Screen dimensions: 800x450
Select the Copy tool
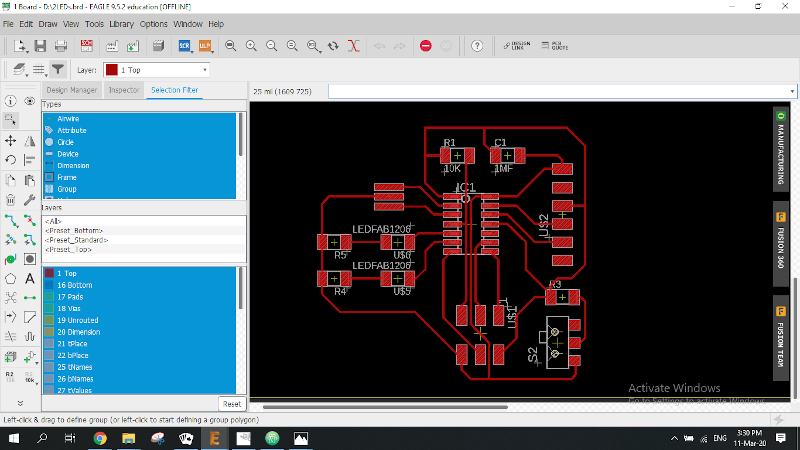point(11,180)
